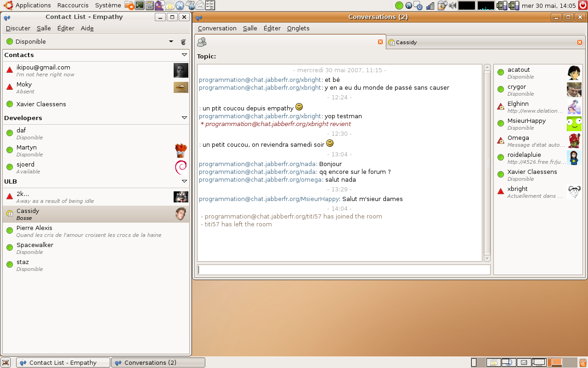Click the edit presence icon beside Disponible
The width and height of the screenshot is (588, 368).
183,41
